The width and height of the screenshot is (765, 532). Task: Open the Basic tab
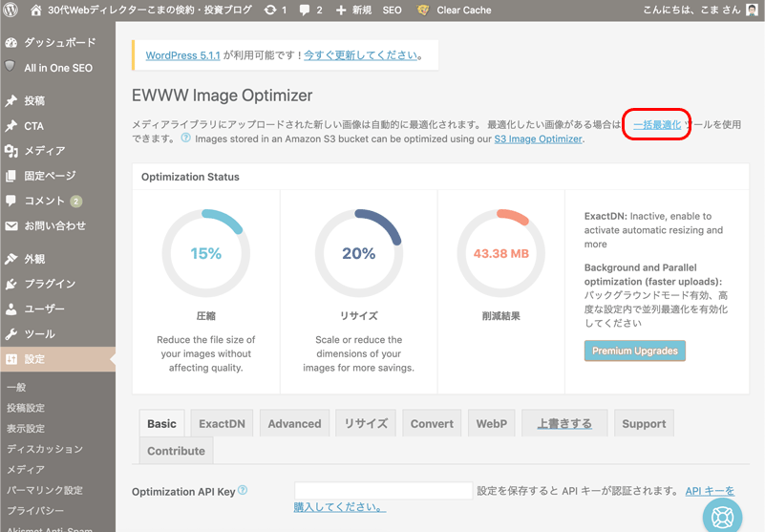[x=162, y=423]
